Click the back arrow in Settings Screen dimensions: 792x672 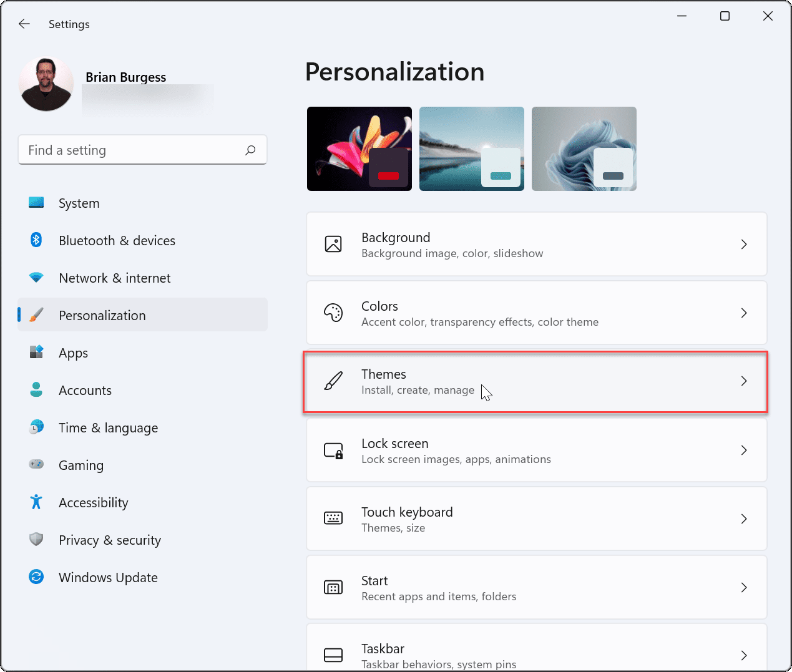pyautogui.click(x=24, y=24)
